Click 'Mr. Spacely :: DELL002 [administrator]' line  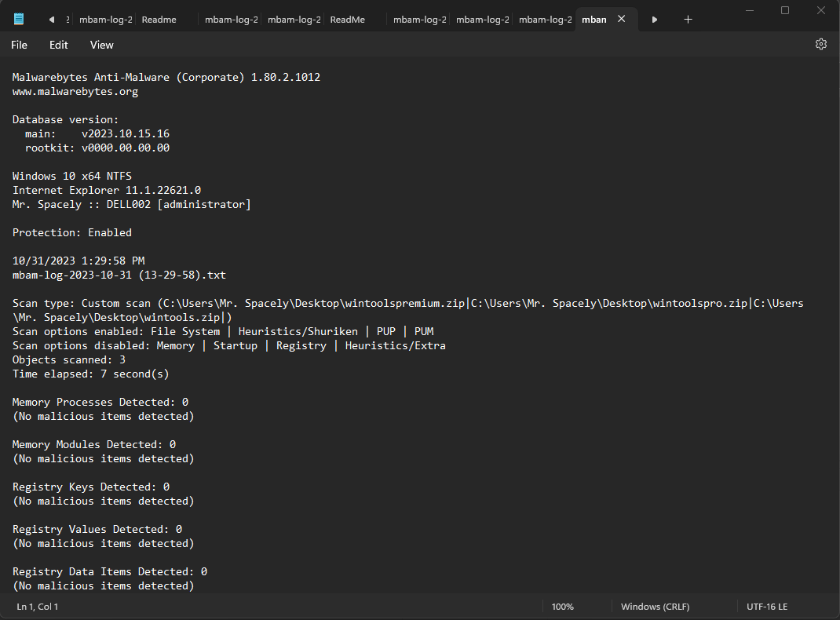click(131, 205)
